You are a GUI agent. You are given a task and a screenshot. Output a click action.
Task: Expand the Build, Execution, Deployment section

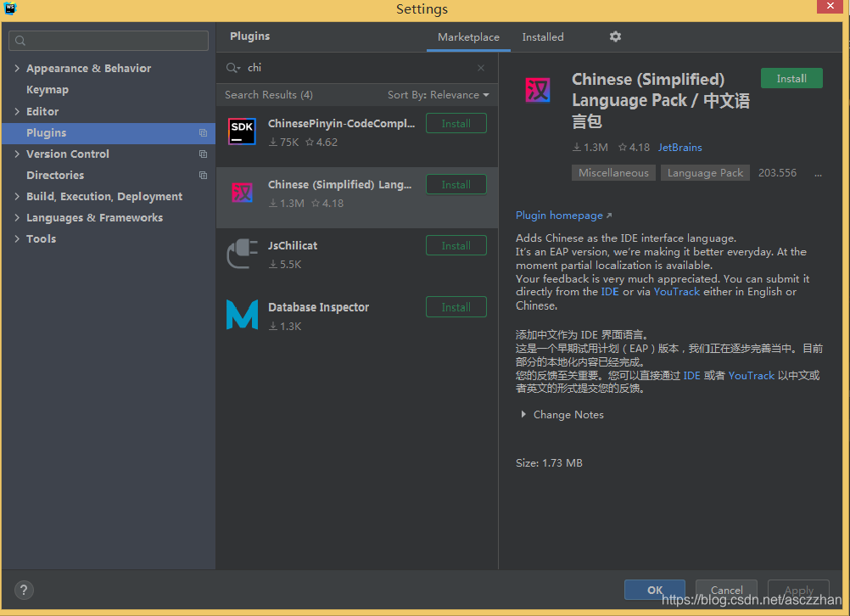click(x=17, y=196)
